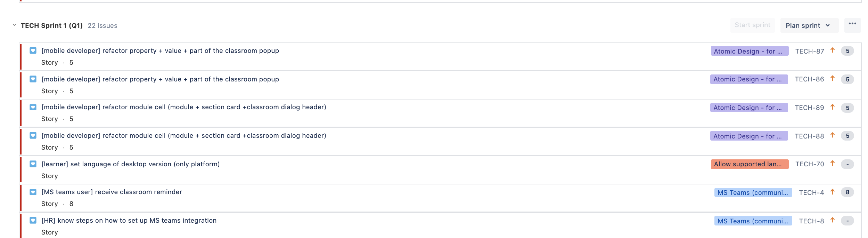
Task: Click the priority arrow icon on TECH-4
Action: pyautogui.click(x=833, y=192)
